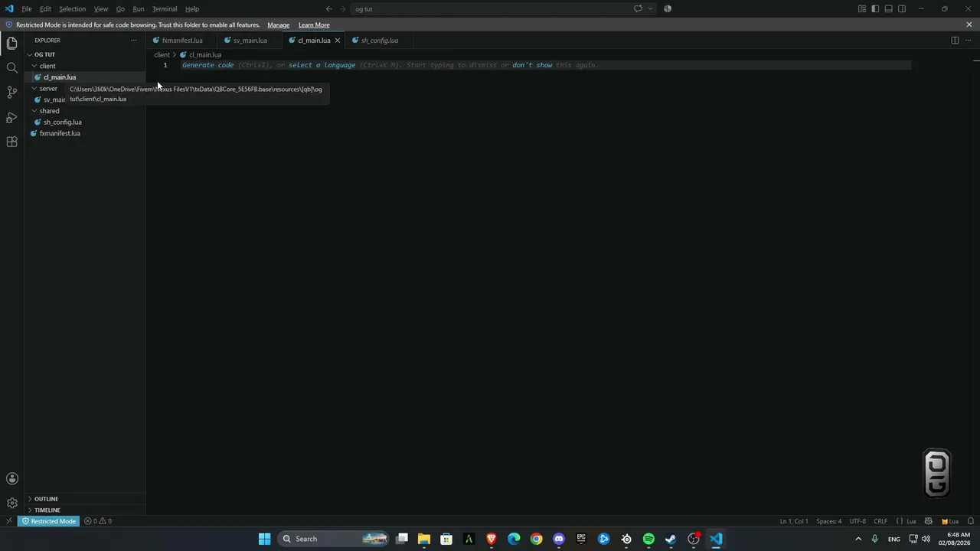980x551 pixels.
Task: Click the Customize Layout icon
Action: click(x=862, y=9)
